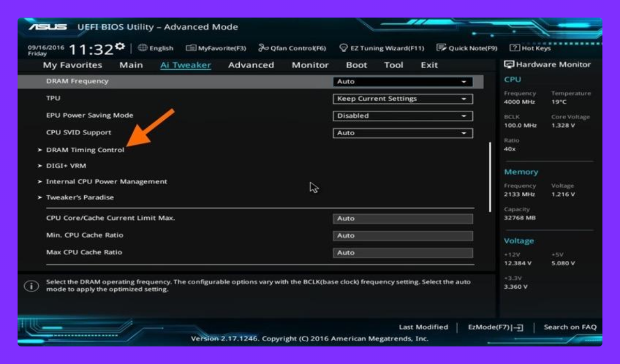Click the CPU temperature 19°C value
Screen dimensions: 620x364
point(559,102)
